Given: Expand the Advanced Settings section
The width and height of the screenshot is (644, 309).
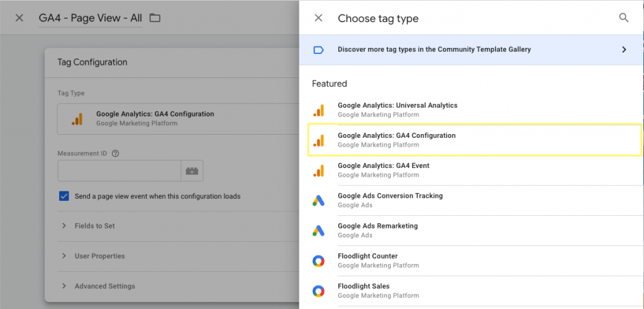Looking at the screenshot, I should pyautogui.click(x=104, y=286).
